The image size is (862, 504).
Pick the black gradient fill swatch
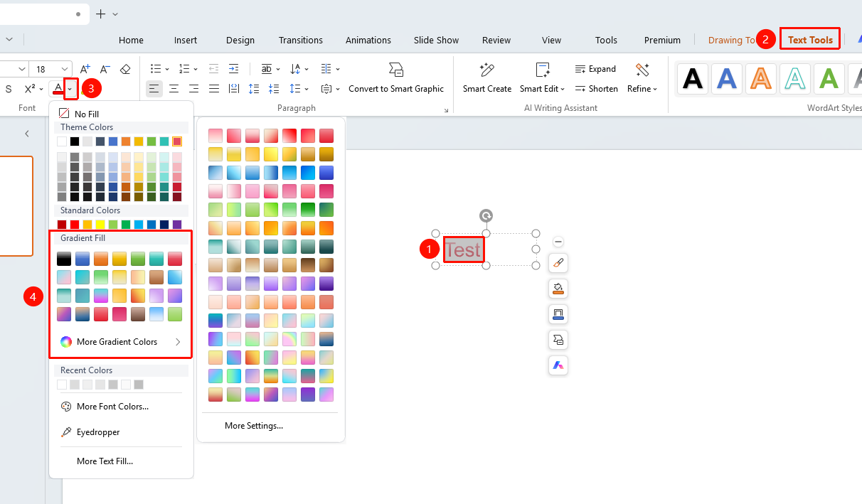click(64, 259)
